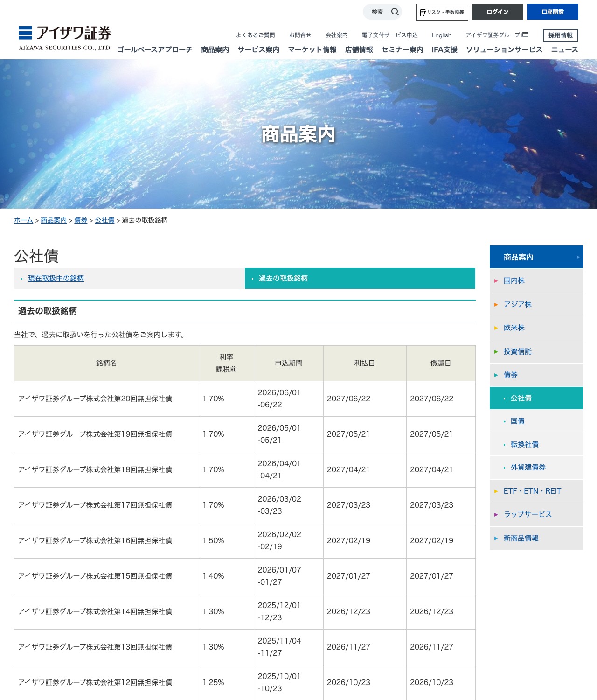Go to 債券 breadcrumb link

tap(81, 220)
